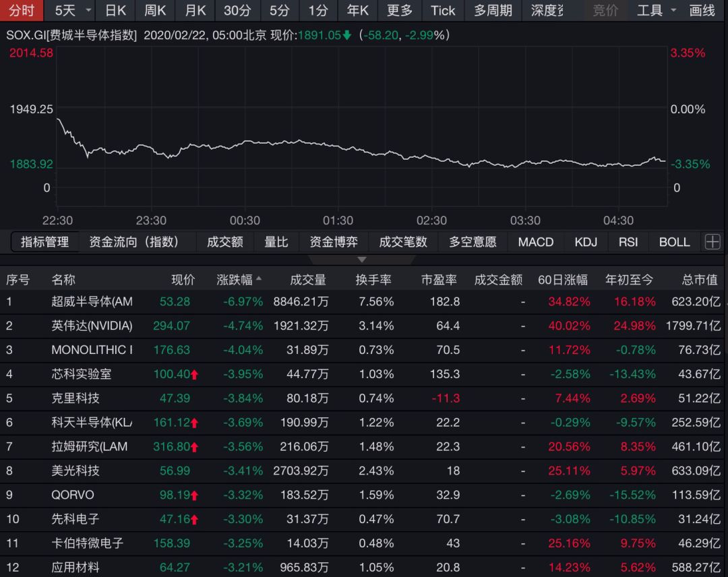
Task: Select the 克里科技 row
Action: click(x=362, y=398)
